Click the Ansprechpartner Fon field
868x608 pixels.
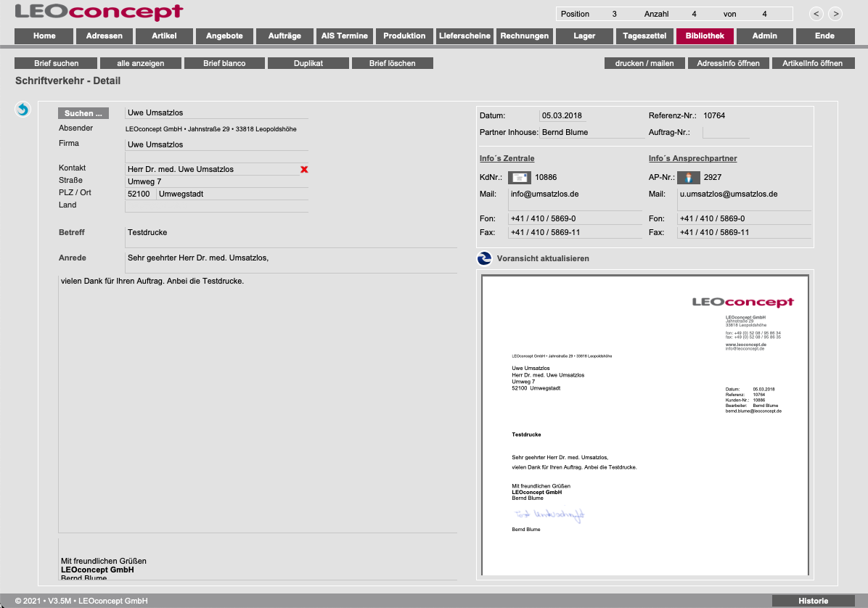pyautogui.click(x=745, y=218)
